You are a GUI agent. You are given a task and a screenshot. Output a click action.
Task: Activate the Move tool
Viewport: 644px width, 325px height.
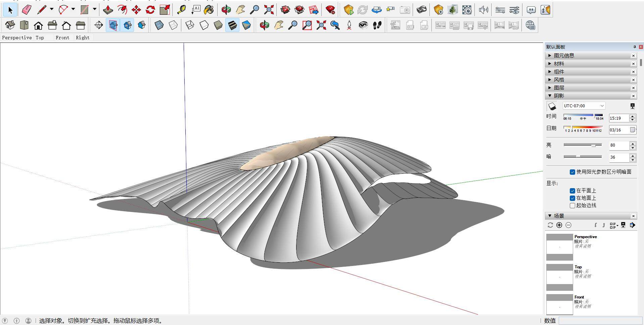point(136,10)
